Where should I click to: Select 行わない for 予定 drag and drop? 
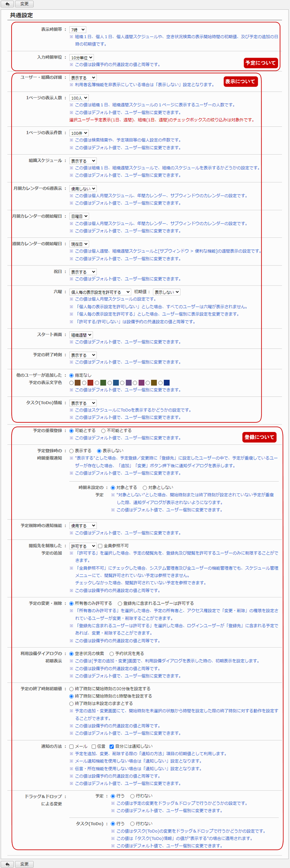[x=133, y=796]
